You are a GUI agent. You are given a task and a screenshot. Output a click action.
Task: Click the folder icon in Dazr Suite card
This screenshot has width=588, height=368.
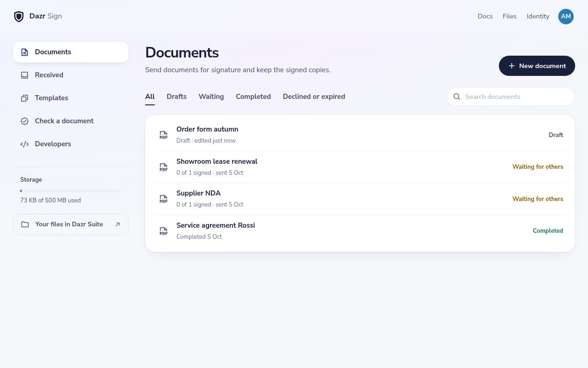(25, 224)
